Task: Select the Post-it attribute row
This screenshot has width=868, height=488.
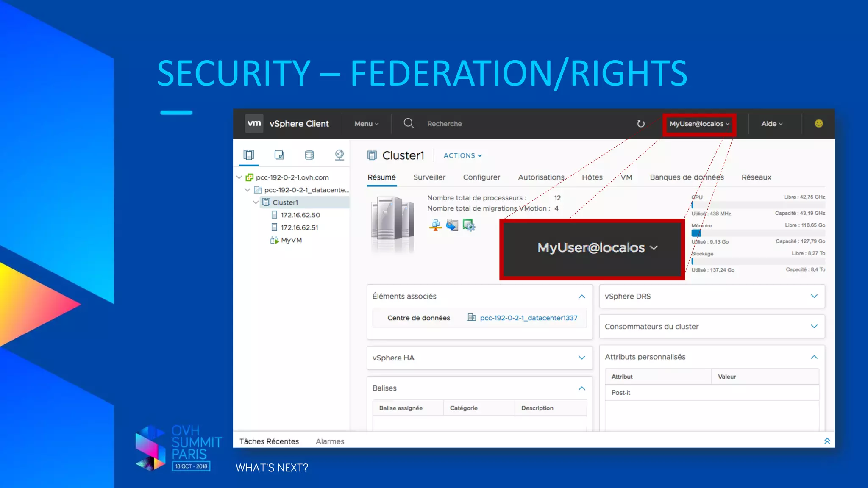Action: tap(712, 393)
